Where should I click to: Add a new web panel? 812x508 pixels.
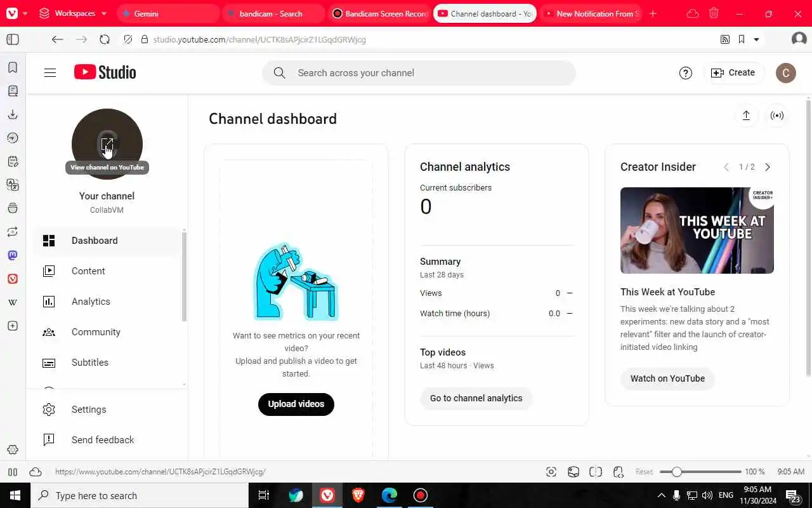pos(13,326)
